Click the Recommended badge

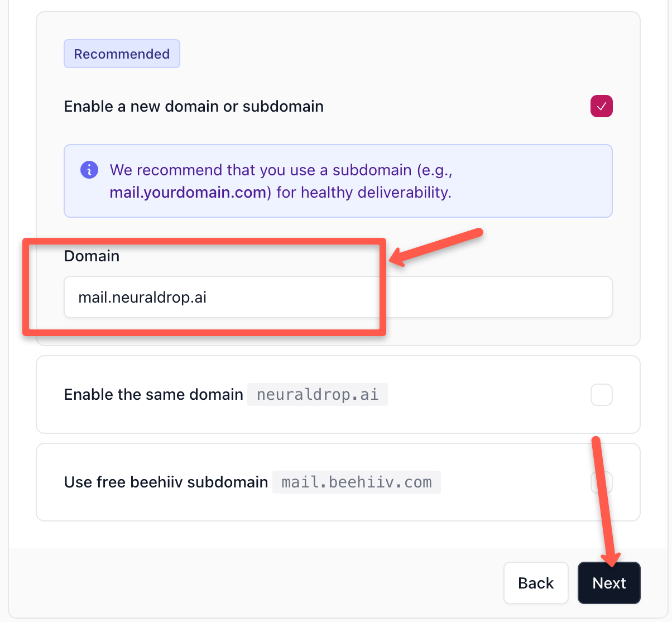122,53
